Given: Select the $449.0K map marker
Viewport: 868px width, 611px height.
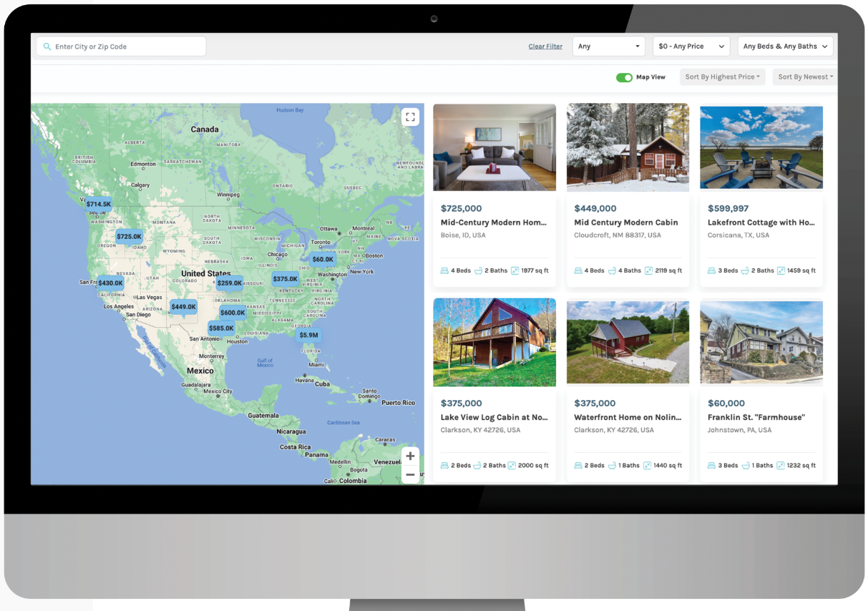Looking at the screenshot, I should (184, 308).
